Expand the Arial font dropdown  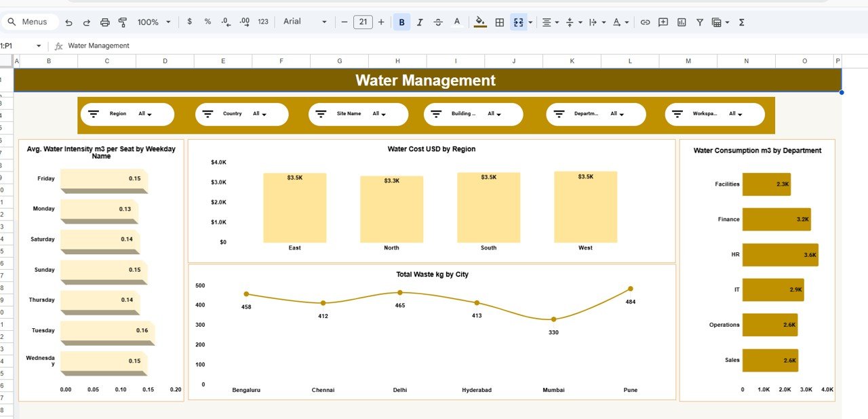click(324, 21)
